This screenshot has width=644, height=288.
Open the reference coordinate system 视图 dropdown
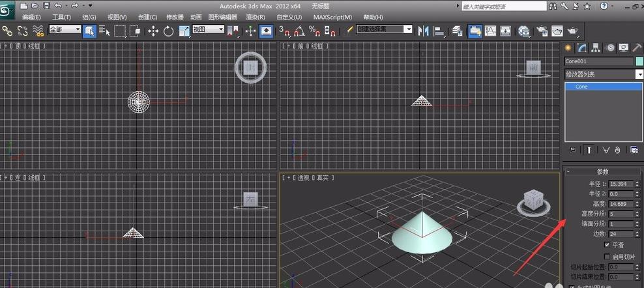coord(208,29)
